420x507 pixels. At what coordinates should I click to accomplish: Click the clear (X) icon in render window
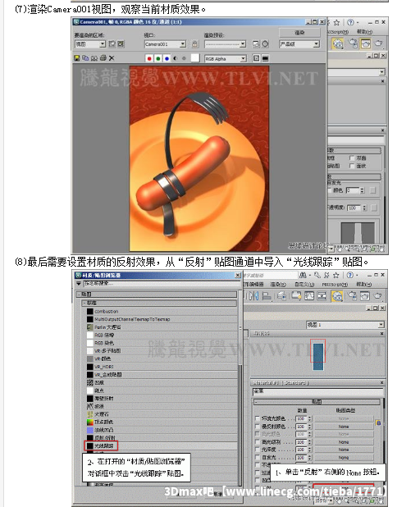click(112, 58)
